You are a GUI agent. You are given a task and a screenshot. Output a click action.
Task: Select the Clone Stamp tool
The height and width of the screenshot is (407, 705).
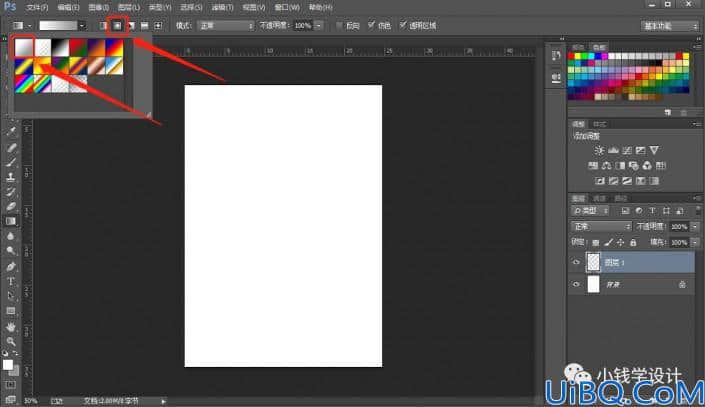click(11, 177)
